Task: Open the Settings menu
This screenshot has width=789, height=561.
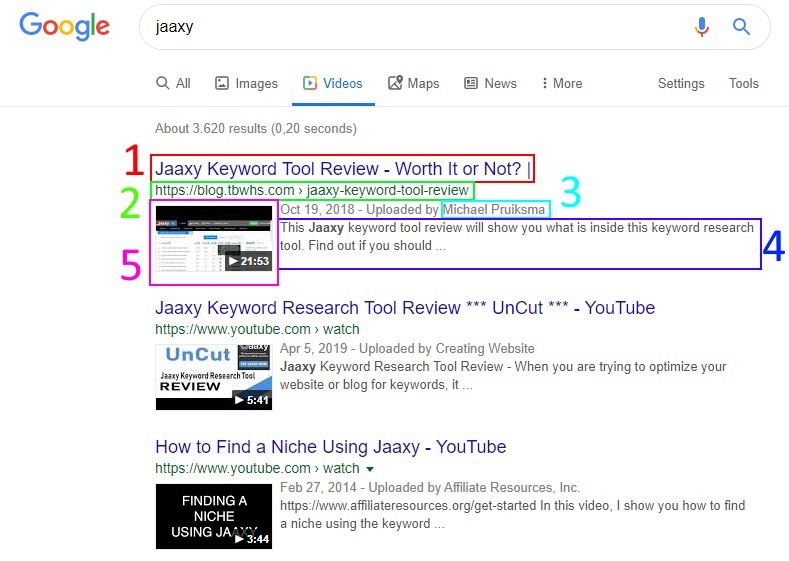Action: (681, 84)
